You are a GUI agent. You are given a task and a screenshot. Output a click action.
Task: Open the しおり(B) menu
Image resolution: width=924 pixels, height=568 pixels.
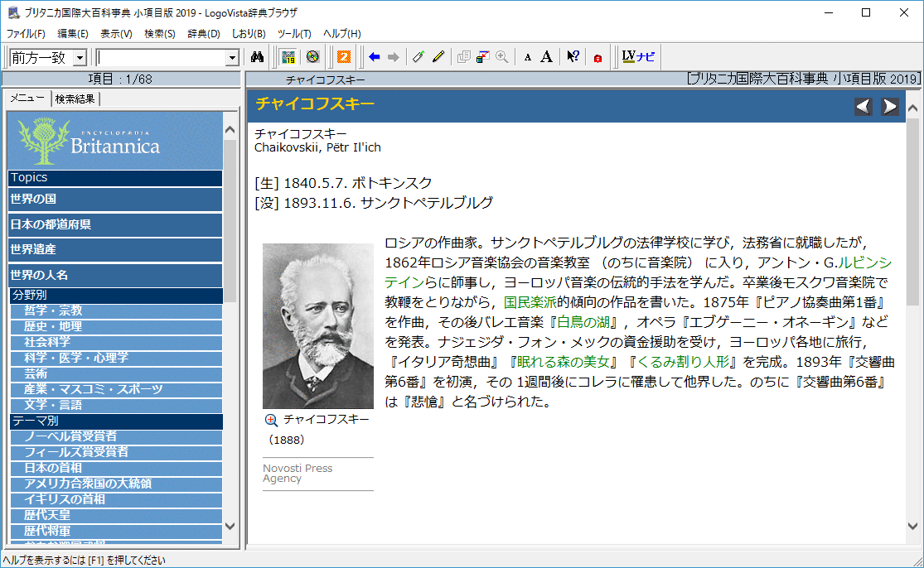click(249, 34)
